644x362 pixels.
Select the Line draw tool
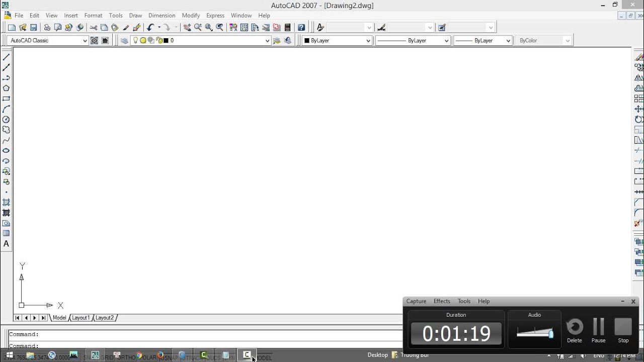click(x=6, y=57)
